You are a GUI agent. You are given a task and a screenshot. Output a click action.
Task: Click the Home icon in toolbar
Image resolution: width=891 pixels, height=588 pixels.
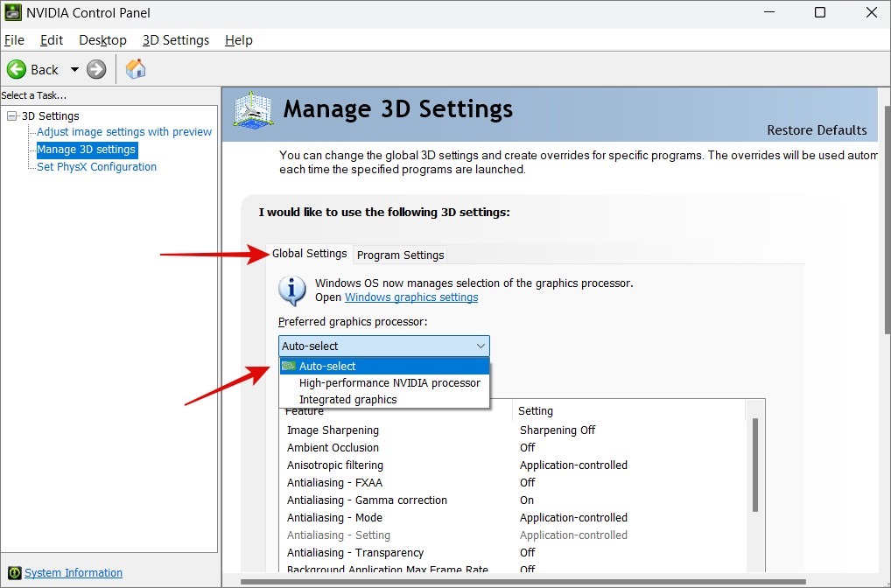click(x=136, y=69)
